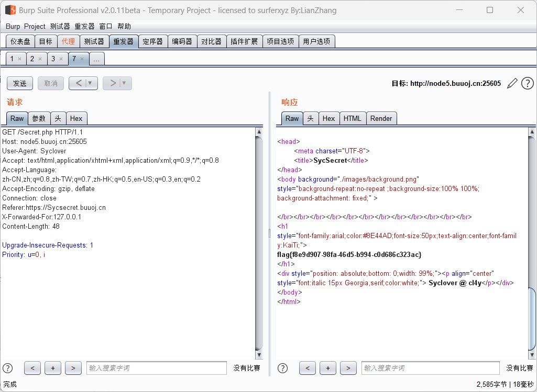
Task: Click the 'User-Agent: Syclover' request line
Action: (34, 151)
